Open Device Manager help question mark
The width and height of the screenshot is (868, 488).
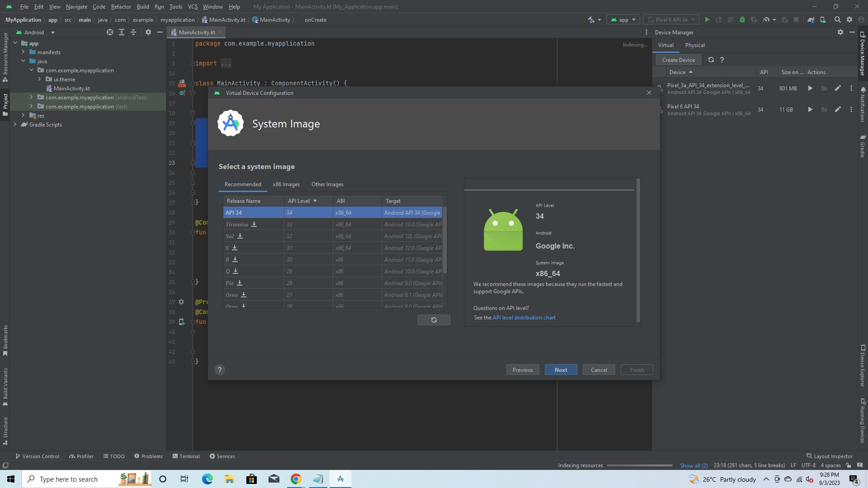[722, 60]
